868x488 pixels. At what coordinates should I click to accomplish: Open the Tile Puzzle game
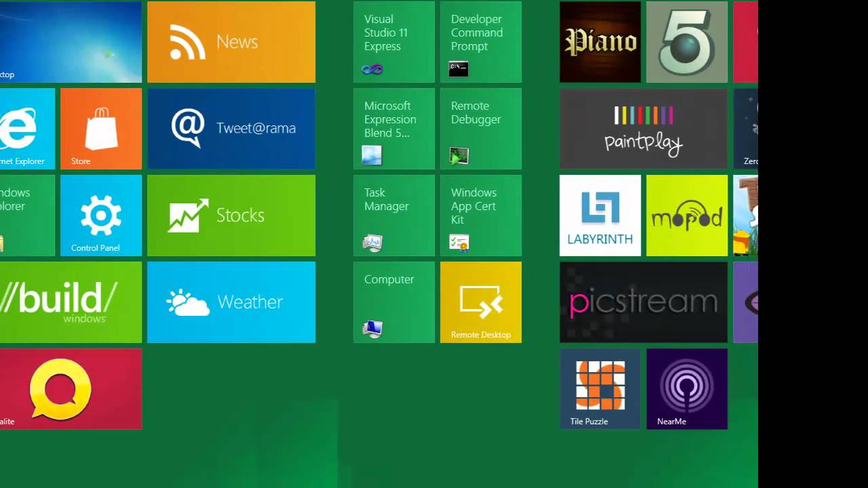[600, 389]
